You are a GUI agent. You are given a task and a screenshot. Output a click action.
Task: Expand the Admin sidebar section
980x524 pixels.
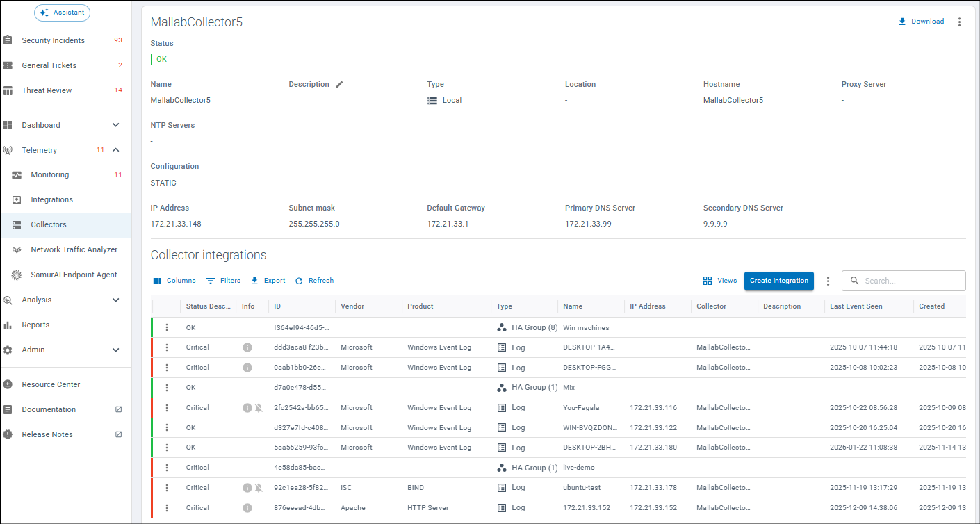pos(116,350)
